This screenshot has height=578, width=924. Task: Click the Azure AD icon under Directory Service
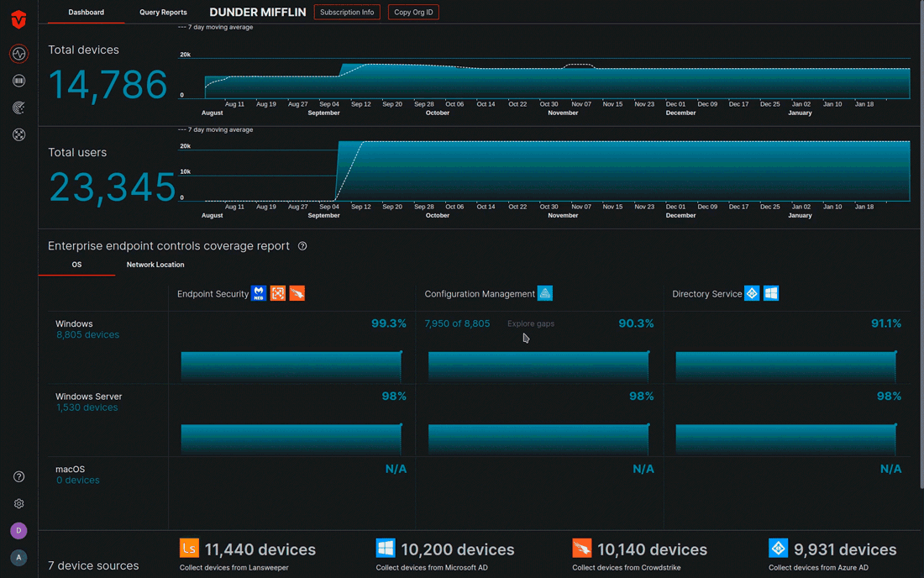(752, 293)
